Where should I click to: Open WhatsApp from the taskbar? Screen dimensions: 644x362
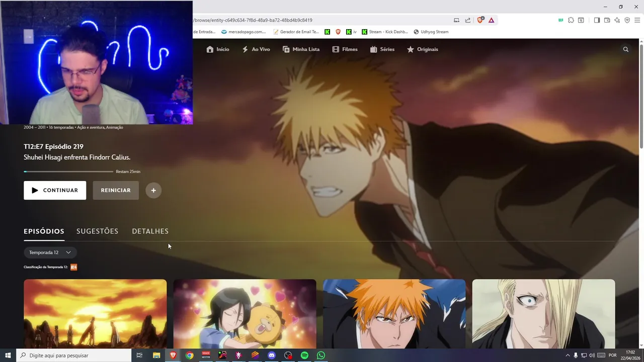tap(321, 355)
